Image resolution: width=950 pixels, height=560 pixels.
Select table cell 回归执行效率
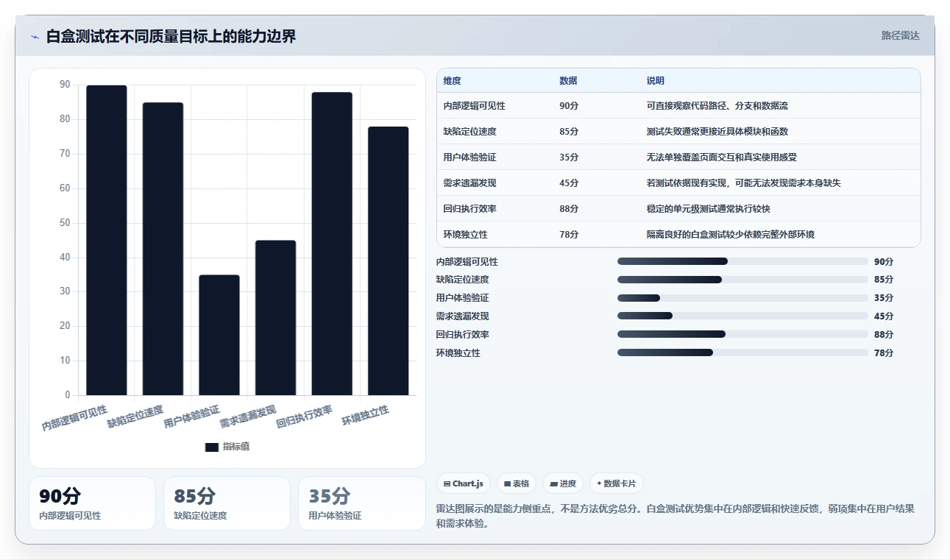(469, 209)
